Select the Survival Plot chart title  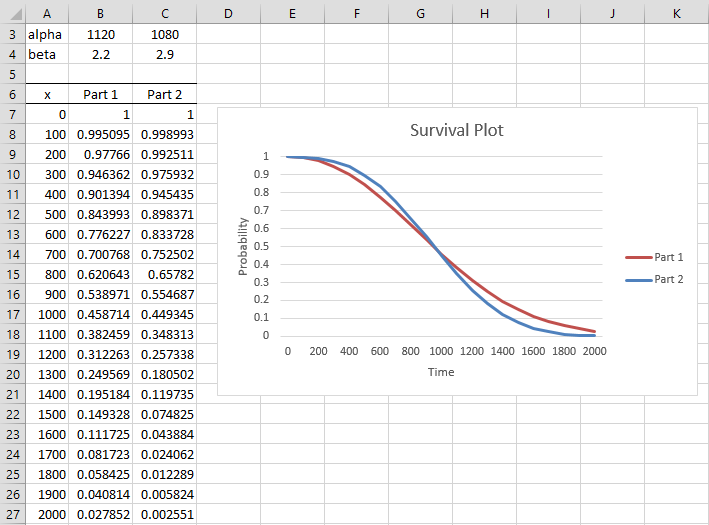point(457,132)
